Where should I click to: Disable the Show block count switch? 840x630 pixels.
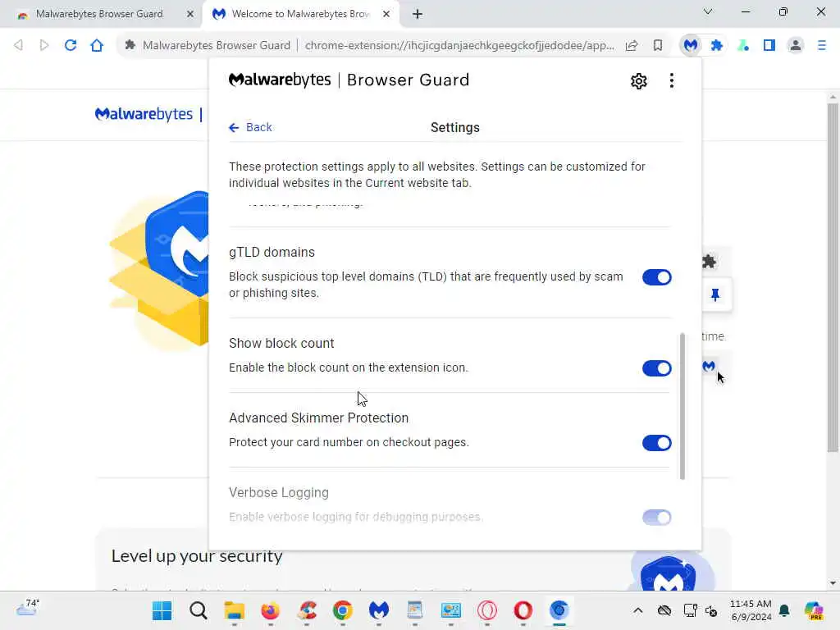tap(656, 368)
